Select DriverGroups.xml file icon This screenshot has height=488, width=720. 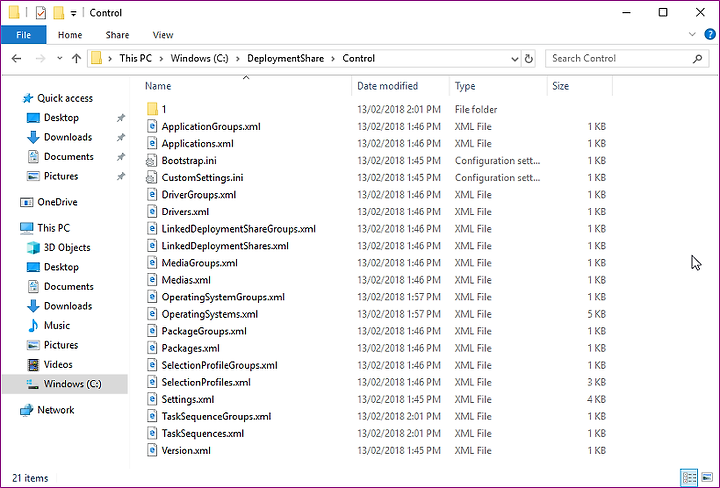pos(152,195)
